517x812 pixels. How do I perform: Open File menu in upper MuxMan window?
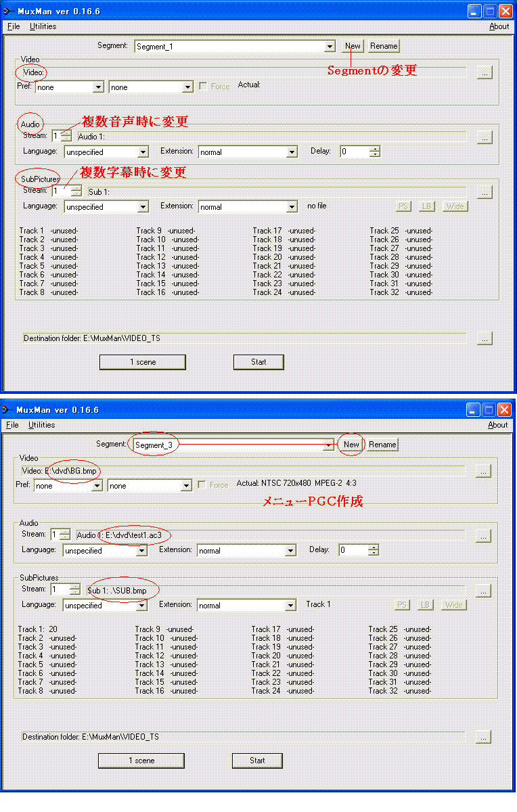pos(14,26)
